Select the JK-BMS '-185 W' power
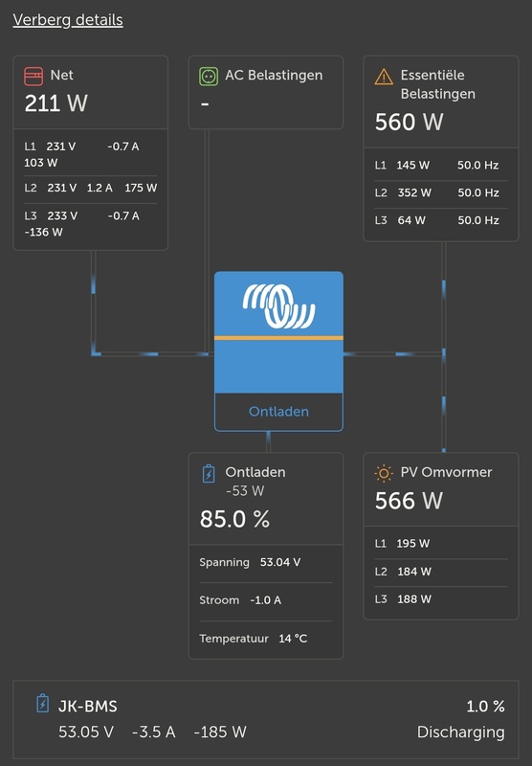The image size is (532, 766). click(220, 732)
